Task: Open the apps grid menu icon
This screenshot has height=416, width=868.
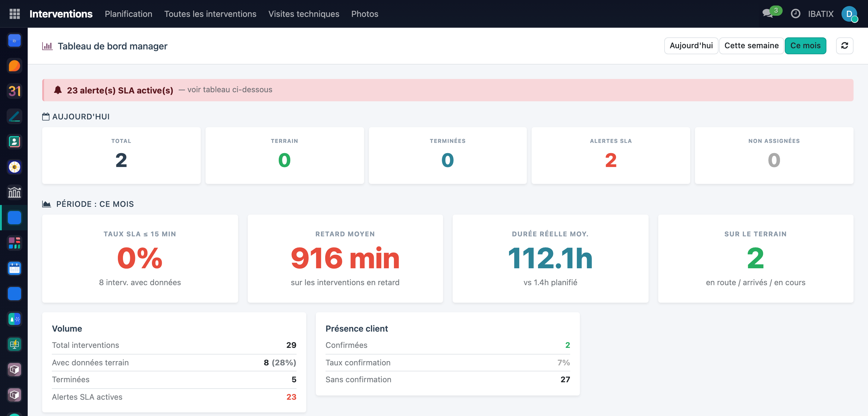Action: [14, 14]
